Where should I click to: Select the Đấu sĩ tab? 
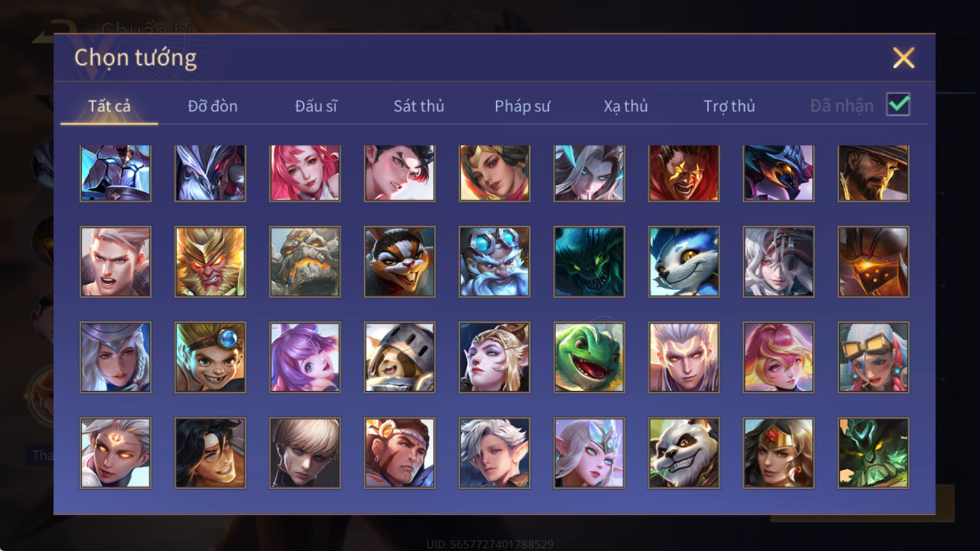[316, 106]
